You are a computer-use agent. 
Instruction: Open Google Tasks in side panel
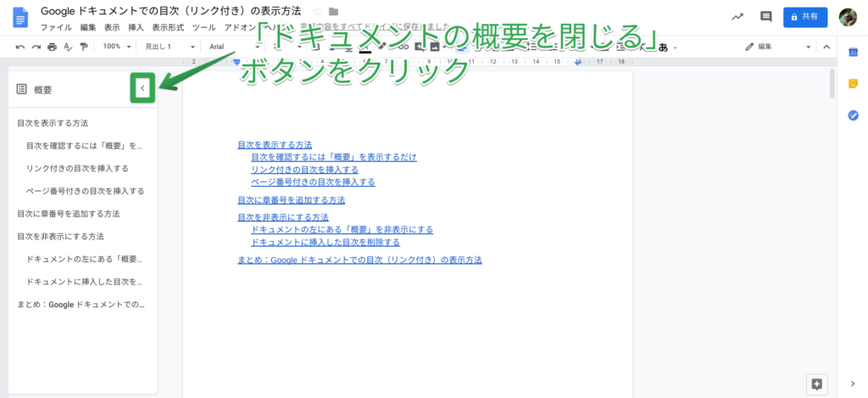[853, 115]
